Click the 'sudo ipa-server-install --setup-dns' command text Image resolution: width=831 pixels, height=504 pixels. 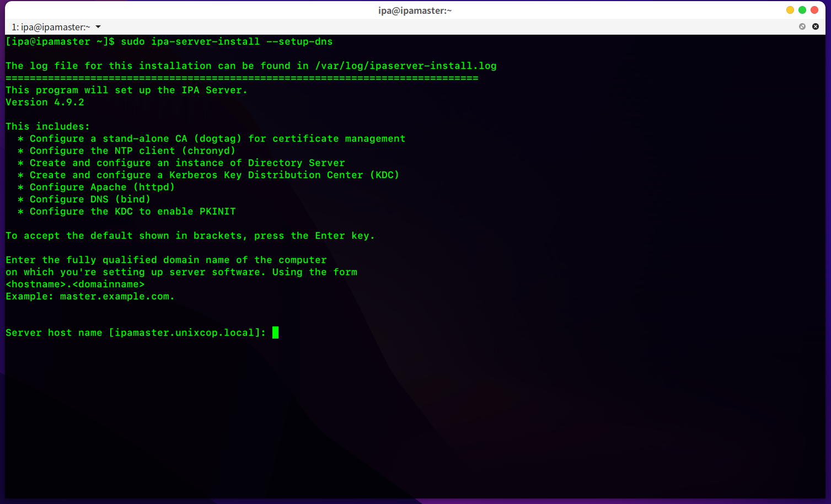coord(227,42)
